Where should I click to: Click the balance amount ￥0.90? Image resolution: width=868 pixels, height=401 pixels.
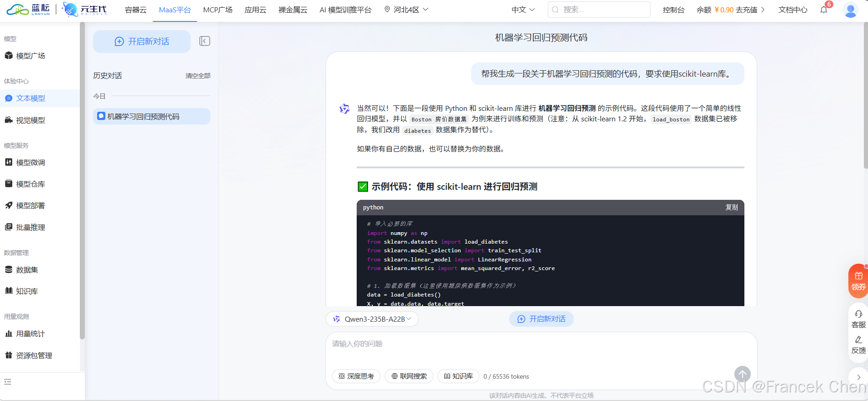pyautogui.click(x=724, y=10)
